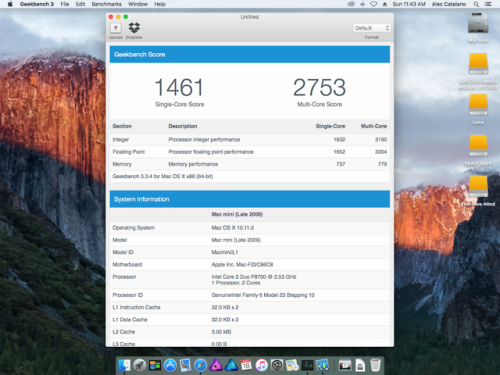
Task: Launch Safari compass icon in Dock
Action: pyautogui.click(x=201, y=365)
